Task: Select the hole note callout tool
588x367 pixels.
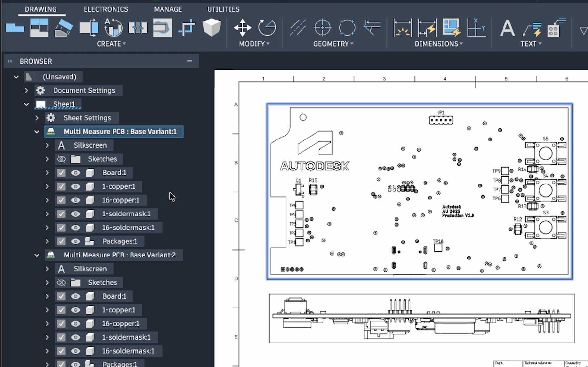Action: pyautogui.click(x=556, y=28)
